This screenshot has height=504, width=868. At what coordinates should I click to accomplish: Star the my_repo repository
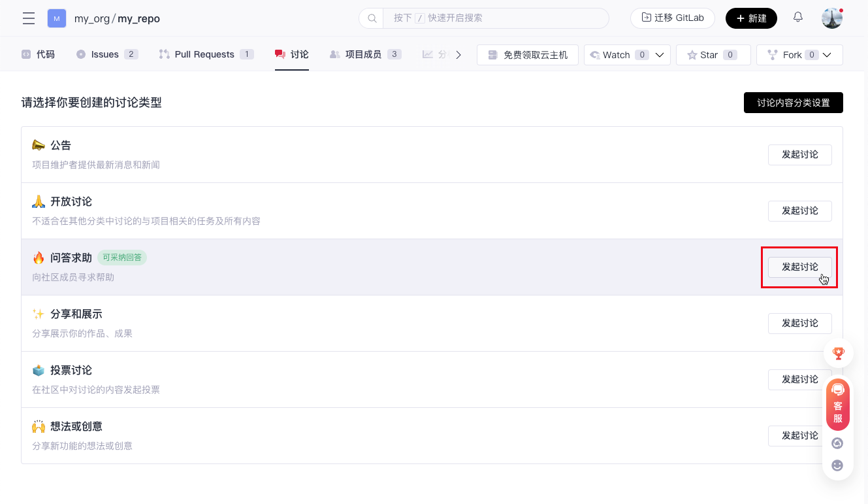coord(711,55)
